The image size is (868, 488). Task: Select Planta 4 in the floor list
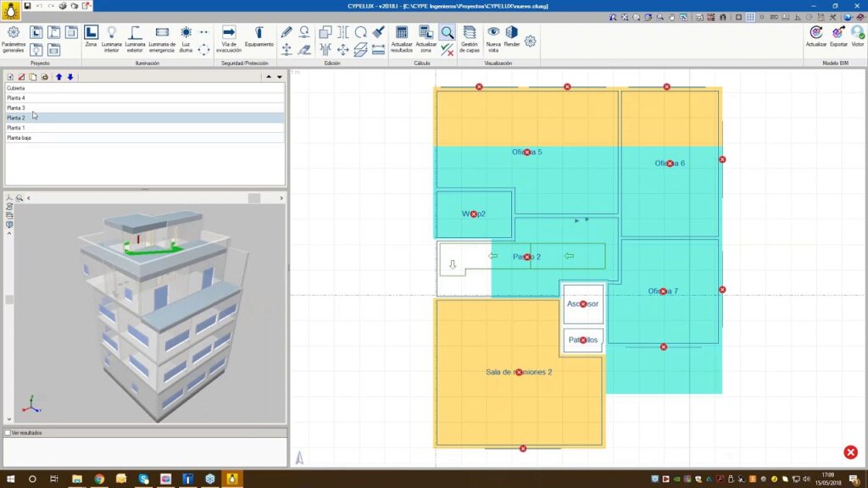tap(16, 98)
